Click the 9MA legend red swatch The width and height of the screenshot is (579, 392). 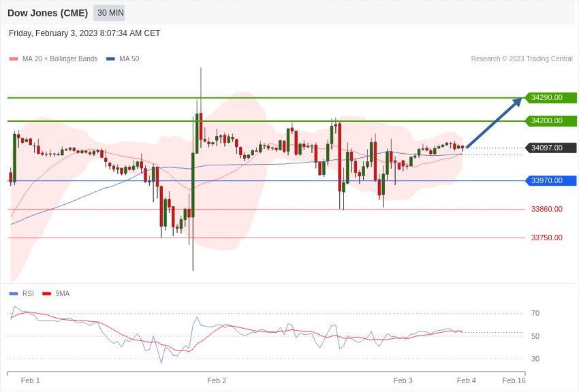(x=46, y=293)
